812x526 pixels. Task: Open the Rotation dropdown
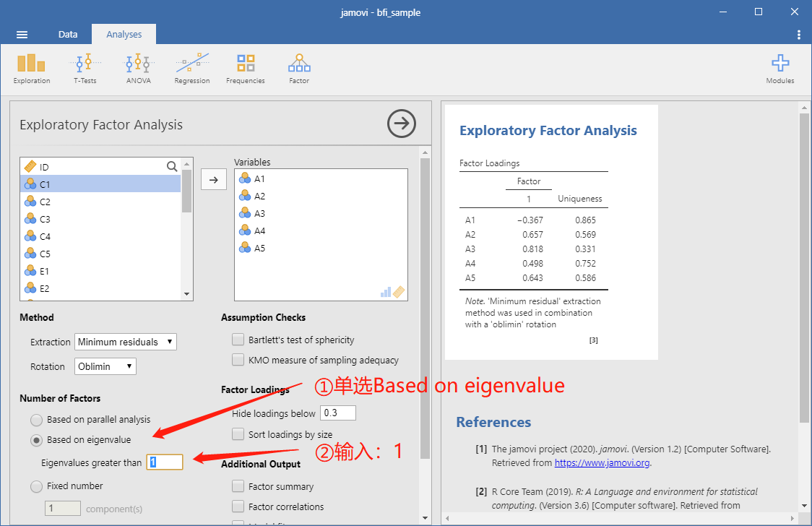click(105, 366)
